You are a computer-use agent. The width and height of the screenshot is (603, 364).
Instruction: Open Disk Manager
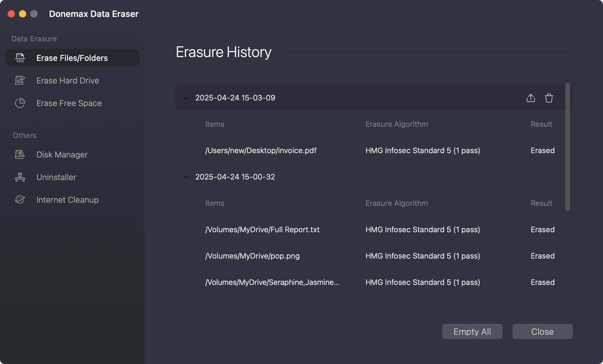72,155
